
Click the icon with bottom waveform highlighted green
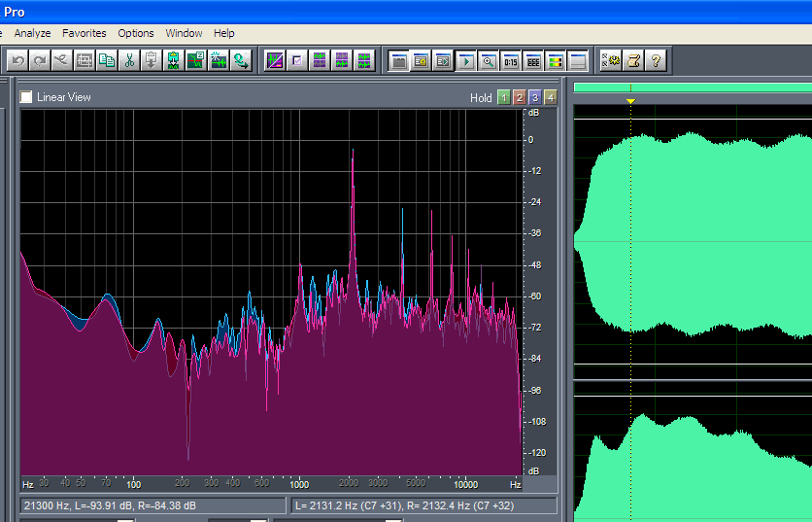tap(342, 60)
